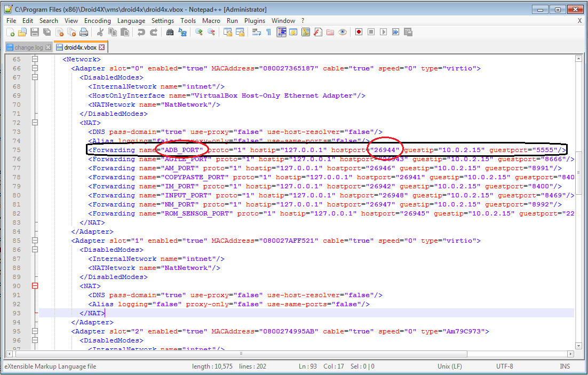This screenshot has height=375, width=588.
Task: Close the droid4x.vbox tab
Action: click(102, 47)
